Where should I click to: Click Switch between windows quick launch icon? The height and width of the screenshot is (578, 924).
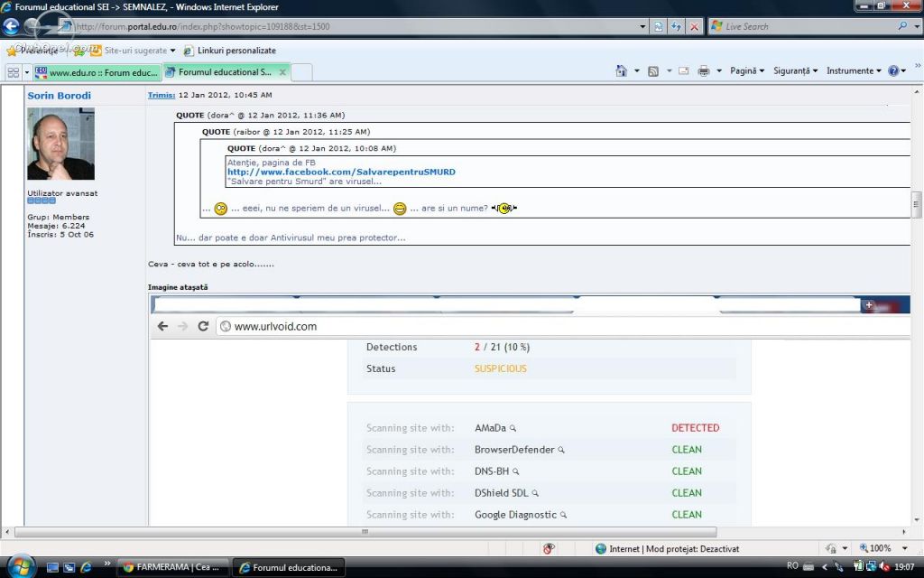69,567
